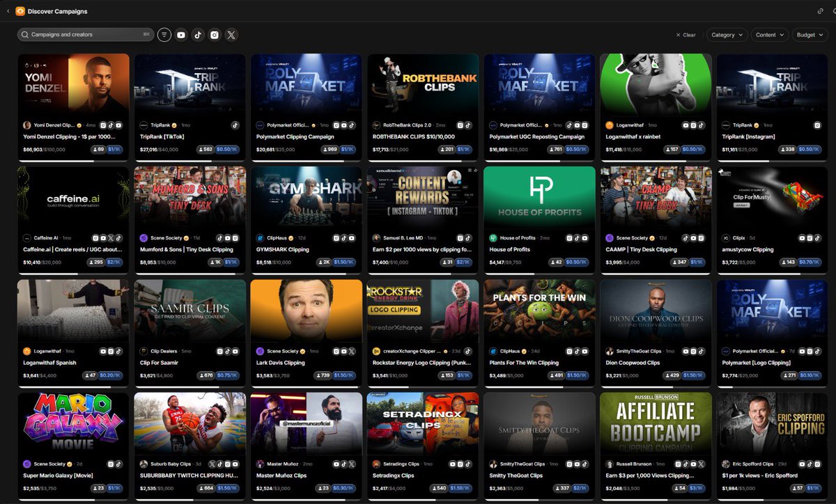The image size is (836, 504).
Task: Open Lark Davis Clipping title
Action: pos(281,363)
